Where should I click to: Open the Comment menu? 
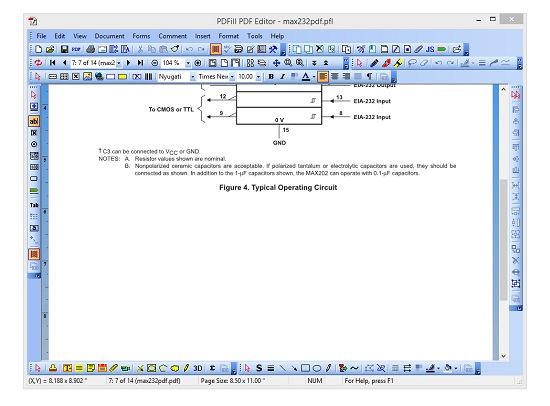pyautogui.click(x=172, y=36)
